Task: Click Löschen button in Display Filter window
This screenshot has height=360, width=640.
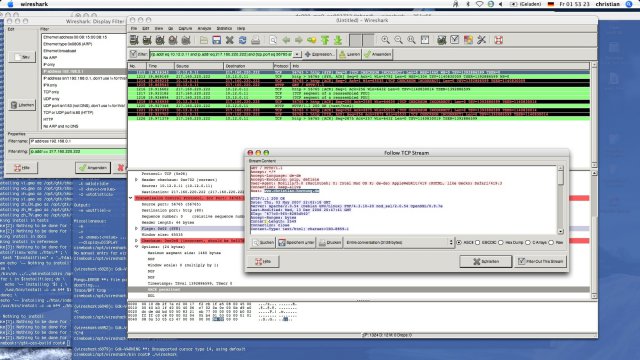Action: (22, 105)
